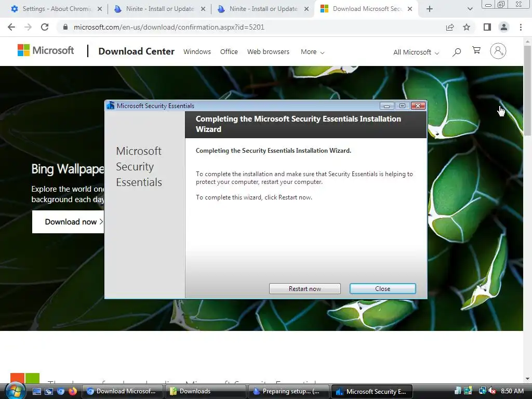Click the Microsoft logo
Image resolution: width=532 pixels, height=399 pixels.
[46, 50]
